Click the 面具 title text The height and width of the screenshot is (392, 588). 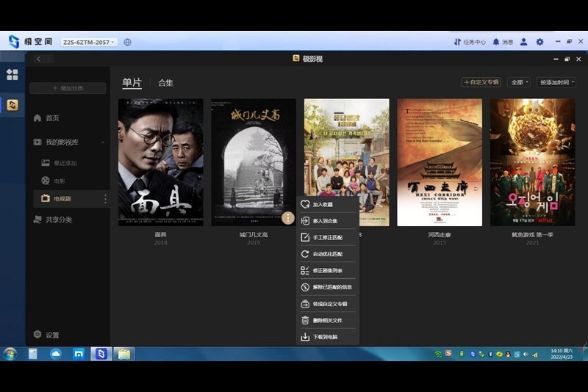[x=160, y=235]
